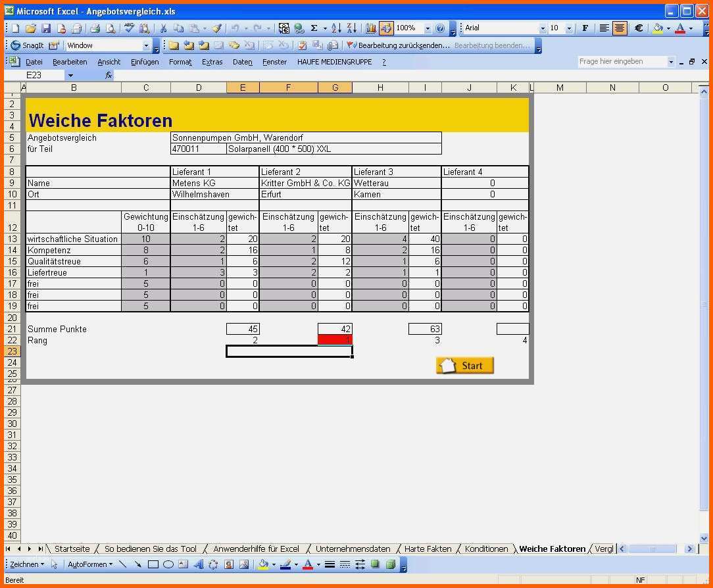Image resolution: width=713 pixels, height=588 pixels.
Task: Switch to the Harte Fakten sheet tab
Action: [x=428, y=549]
